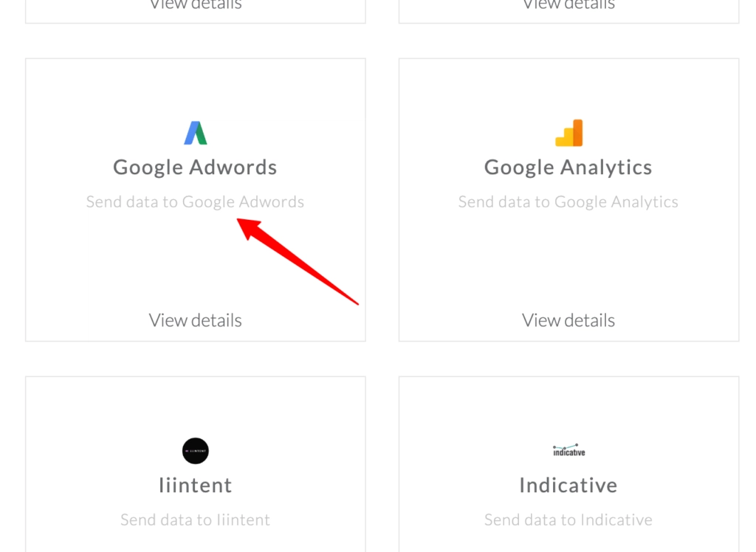Select the black circular liintent logo
Image resolution: width=756 pixels, height=552 pixels.
click(195, 451)
